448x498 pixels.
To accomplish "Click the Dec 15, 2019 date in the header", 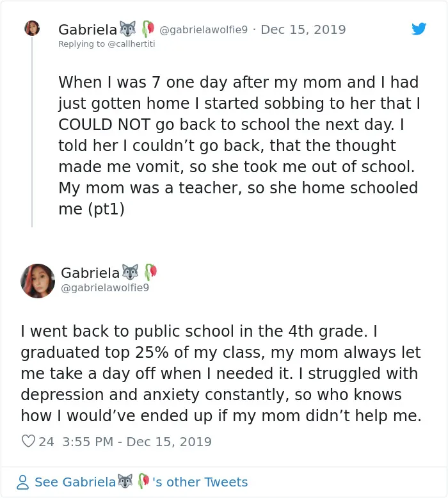I will pos(303,29).
